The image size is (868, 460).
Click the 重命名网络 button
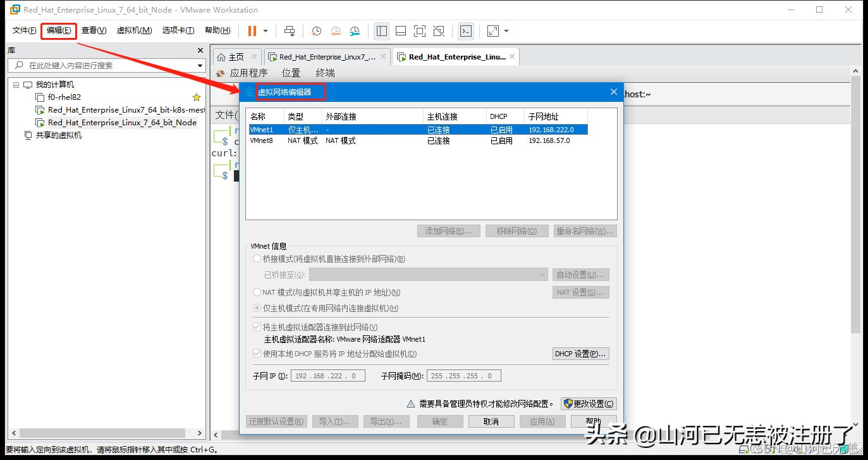pos(585,231)
